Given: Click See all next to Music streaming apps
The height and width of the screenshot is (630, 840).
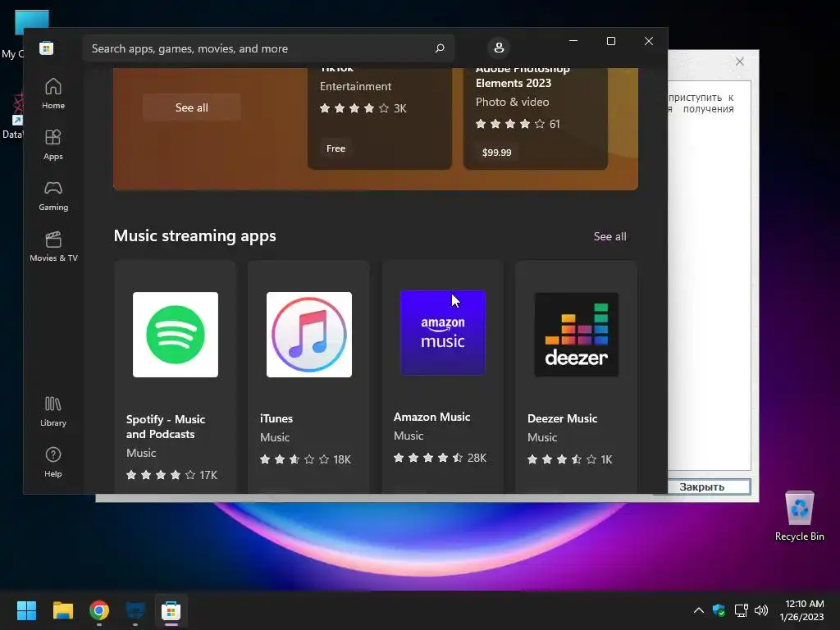Looking at the screenshot, I should click(609, 236).
